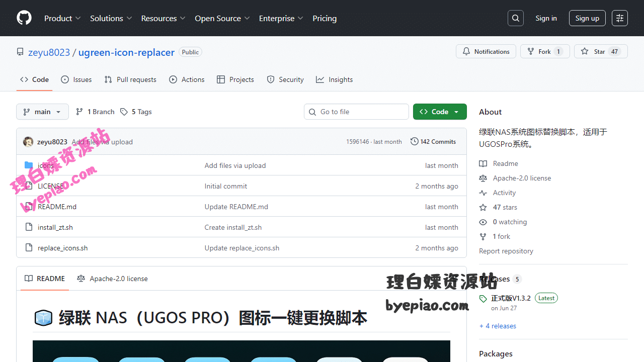This screenshot has height=362, width=644.
Task: Click the Sign in link
Action: tap(546, 18)
